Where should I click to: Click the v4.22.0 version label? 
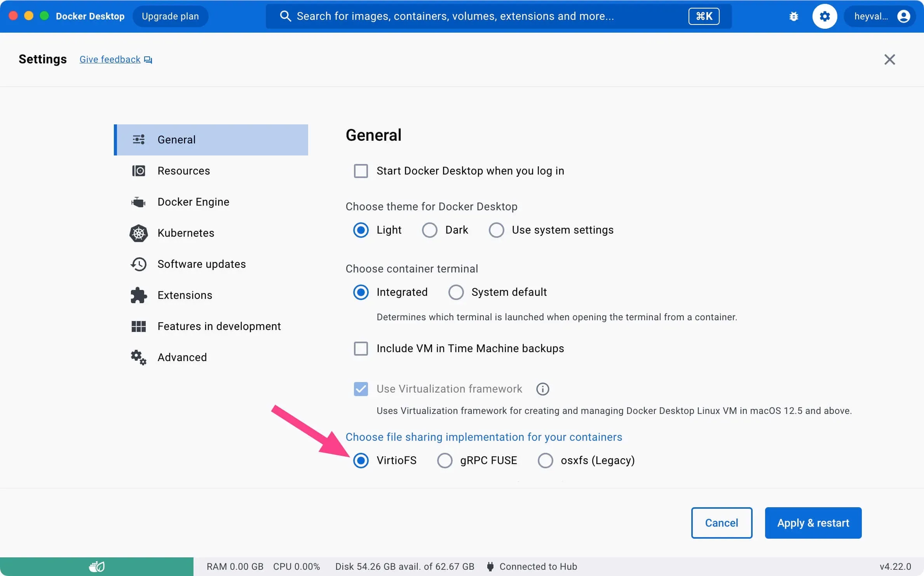895,567
